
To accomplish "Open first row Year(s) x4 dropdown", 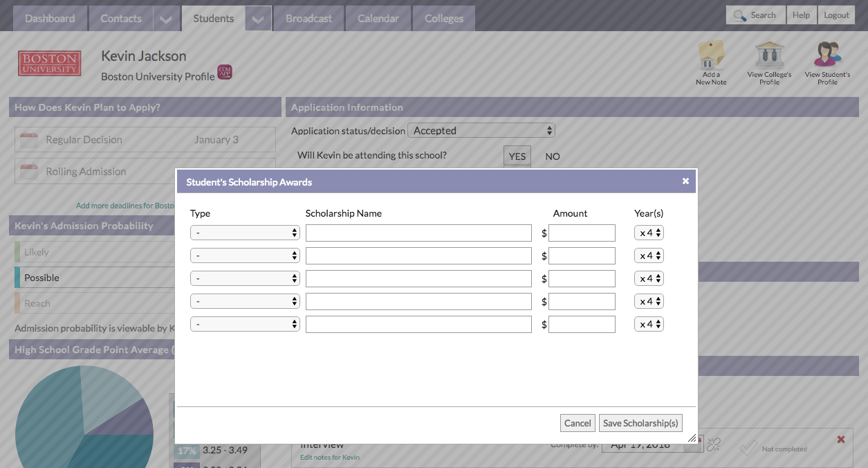I will [x=649, y=233].
